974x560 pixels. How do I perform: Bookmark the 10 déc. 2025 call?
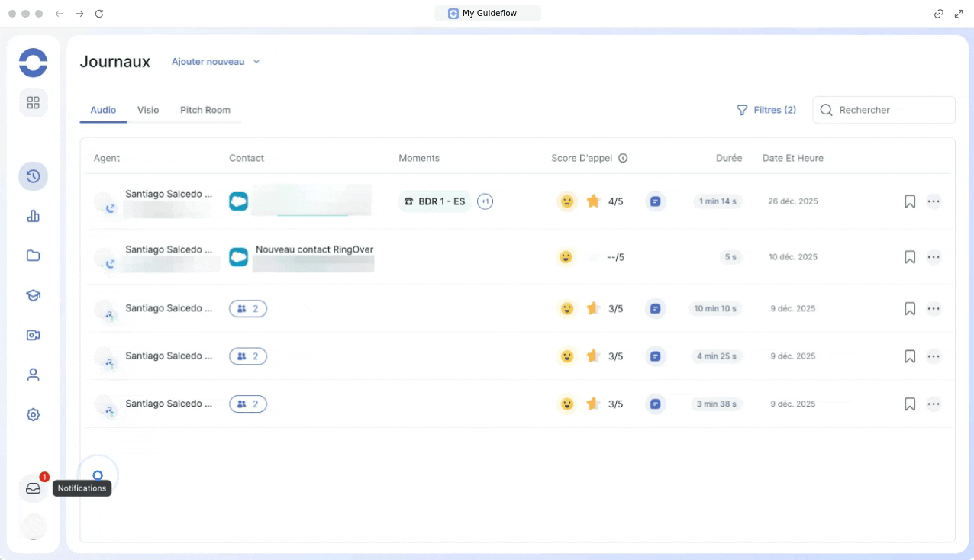click(x=909, y=257)
